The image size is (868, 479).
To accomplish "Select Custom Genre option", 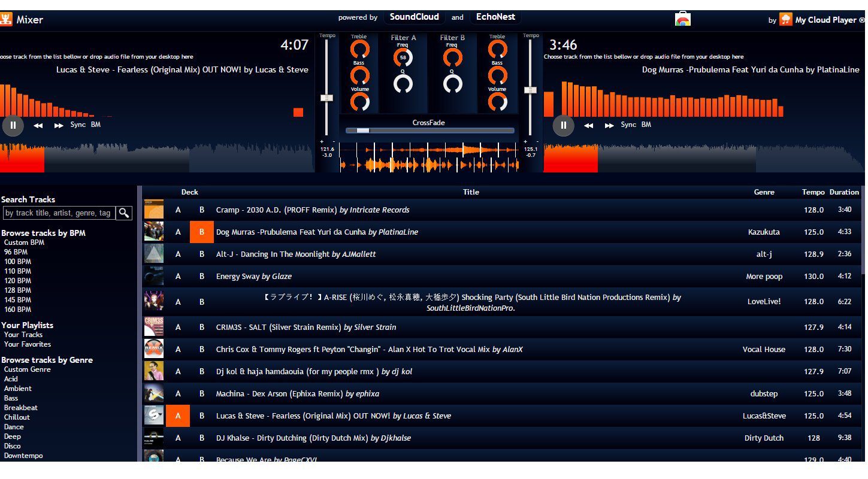I will pyautogui.click(x=27, y=369).
